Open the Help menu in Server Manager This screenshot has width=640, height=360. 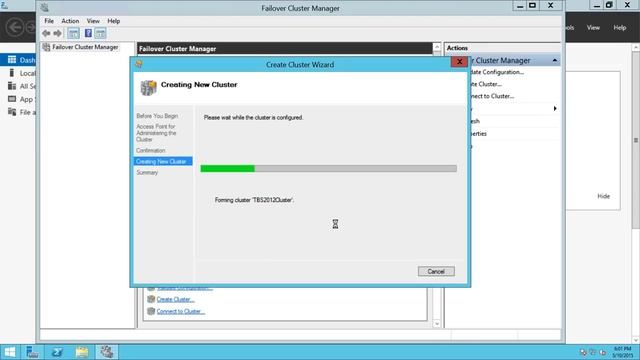pyautogui.click(x=620, y=28)
